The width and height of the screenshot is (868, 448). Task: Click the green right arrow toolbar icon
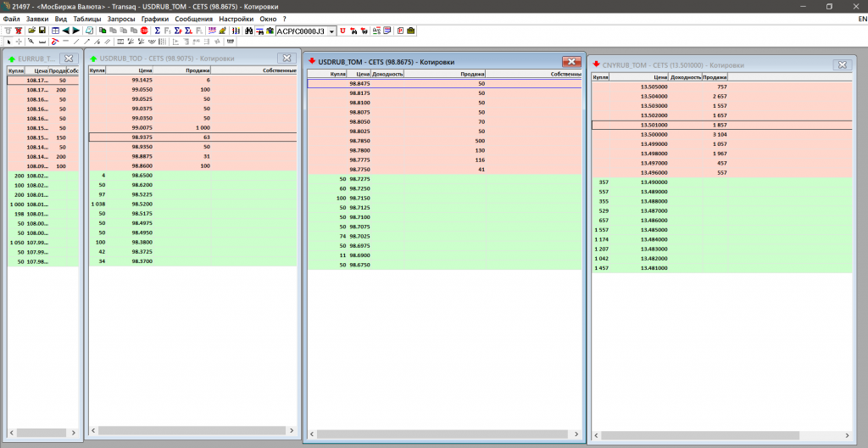(x=76, y=31)
